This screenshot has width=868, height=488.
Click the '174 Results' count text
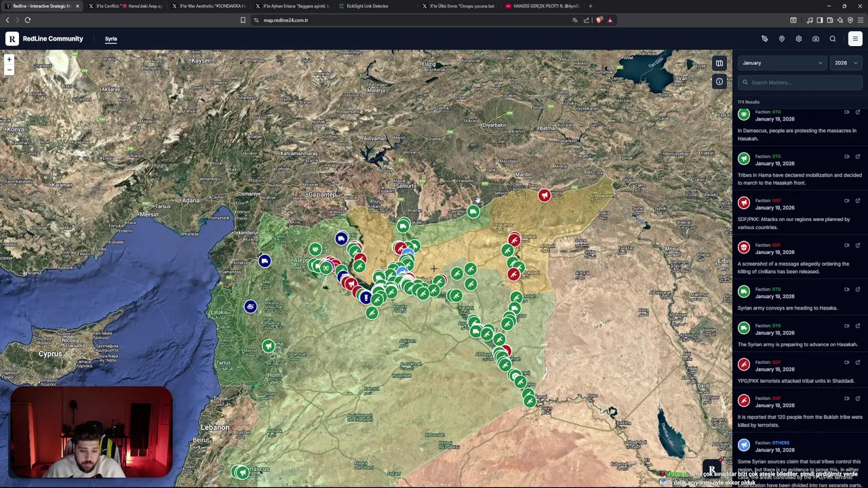pos(749,102)
